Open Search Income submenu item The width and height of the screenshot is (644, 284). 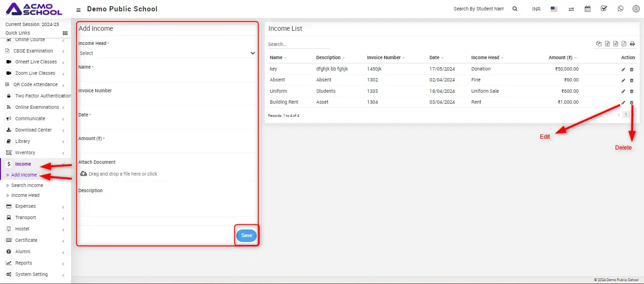click(27, 186)
